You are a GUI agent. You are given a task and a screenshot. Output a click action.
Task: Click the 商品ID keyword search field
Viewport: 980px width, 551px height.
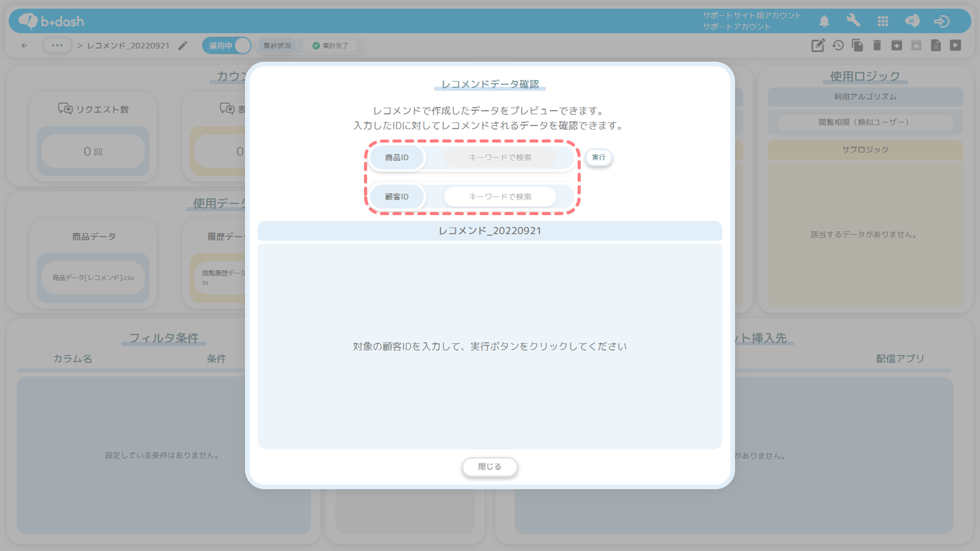pyautogui.click(x=500, y=157)
